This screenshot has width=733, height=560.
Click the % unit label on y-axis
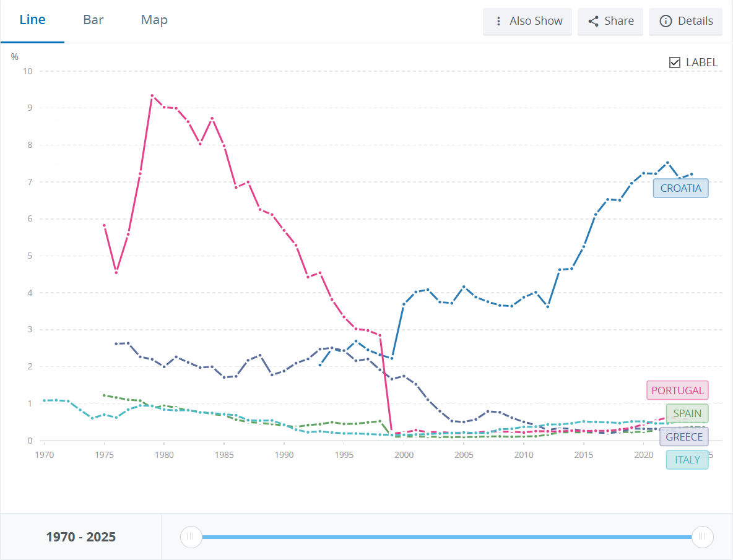[x=14, y=57]
